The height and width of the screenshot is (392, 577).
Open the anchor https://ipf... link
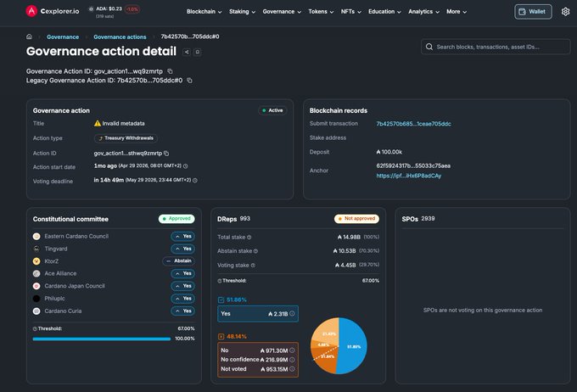point(408,176)
